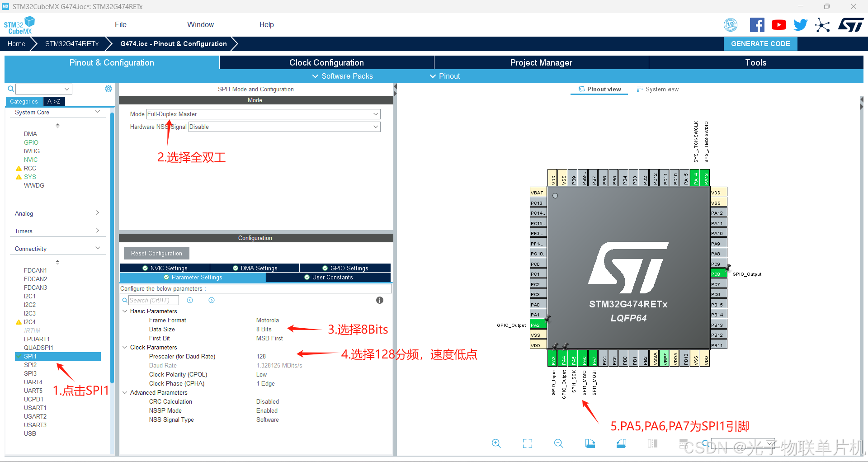
Task: Switch to Clock Configuration tab
Action: [x=326, y=62]
